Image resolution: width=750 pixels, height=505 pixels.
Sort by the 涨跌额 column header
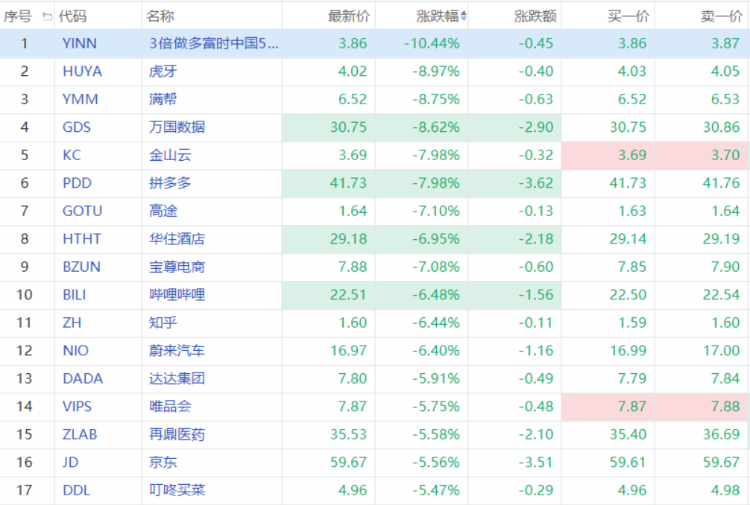pos(534,16)
